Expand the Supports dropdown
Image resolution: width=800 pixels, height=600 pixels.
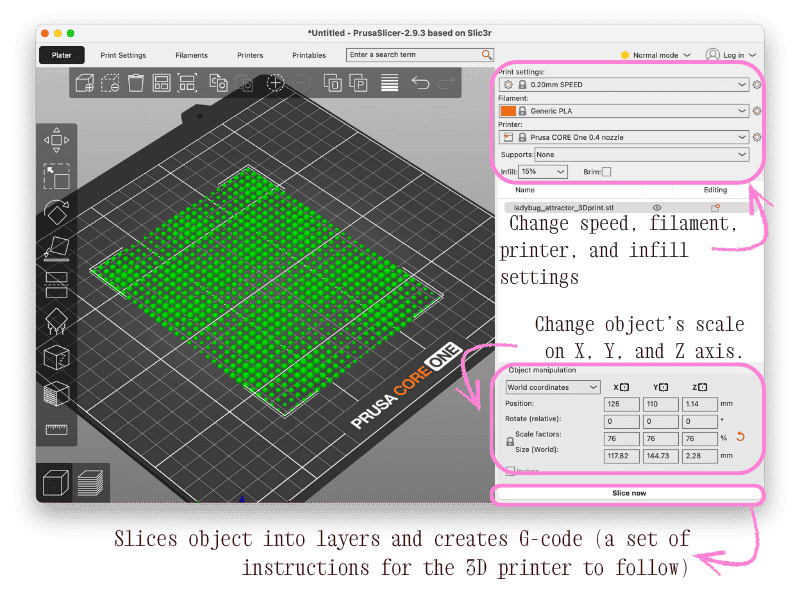(x=641, y=155)
